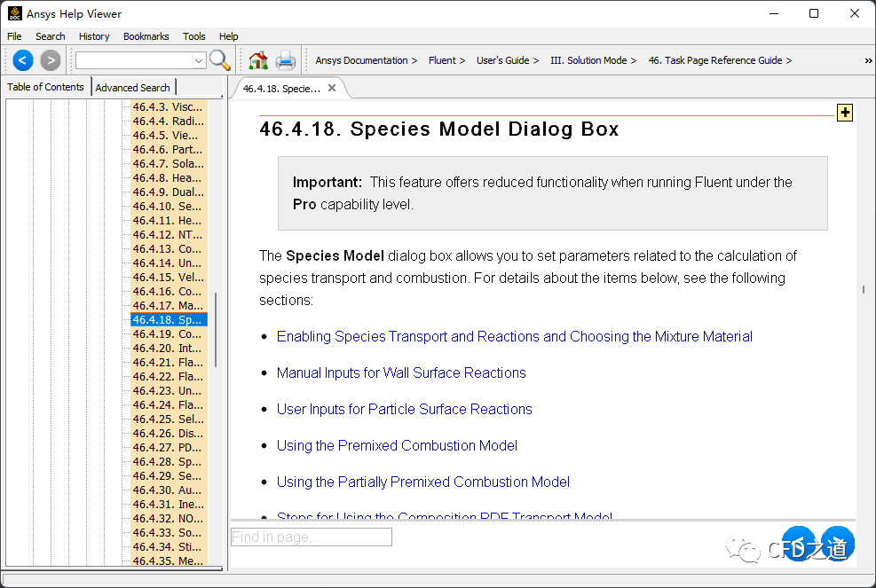Click the Ansys Help Viewer title bar icon

[x=15, y=13]
